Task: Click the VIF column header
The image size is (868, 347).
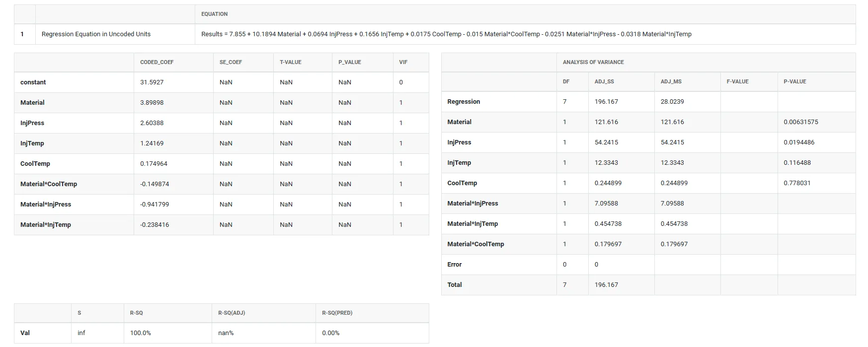Action: (403, 62)
